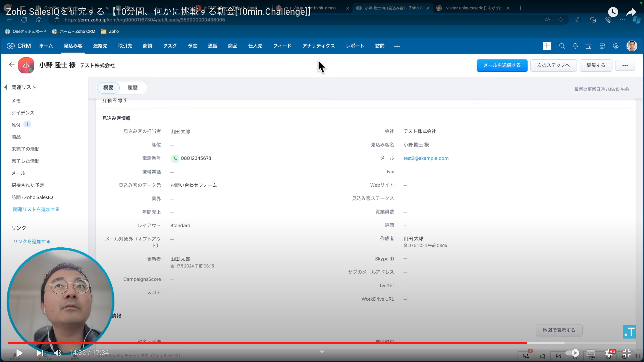Click メールを送信する button
The height and width of the screenshot is (362, 644).
(x=502, y=65)
